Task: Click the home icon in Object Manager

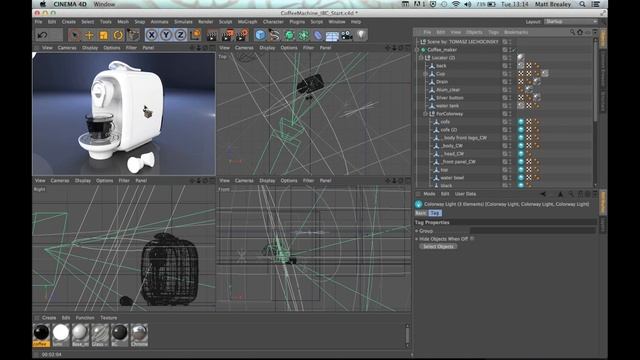Action: (x=580, y=32)
